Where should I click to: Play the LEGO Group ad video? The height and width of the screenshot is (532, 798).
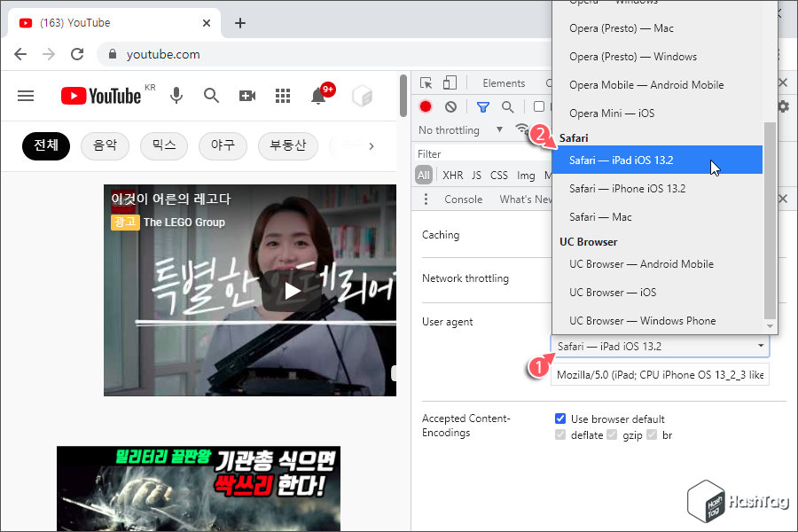(x=293, y=290)
